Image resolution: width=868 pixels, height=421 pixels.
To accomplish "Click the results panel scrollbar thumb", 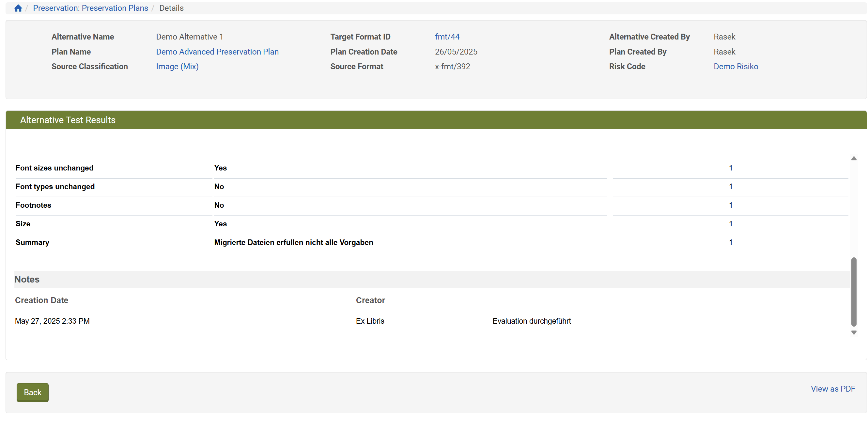I will (x=854, y=292).
